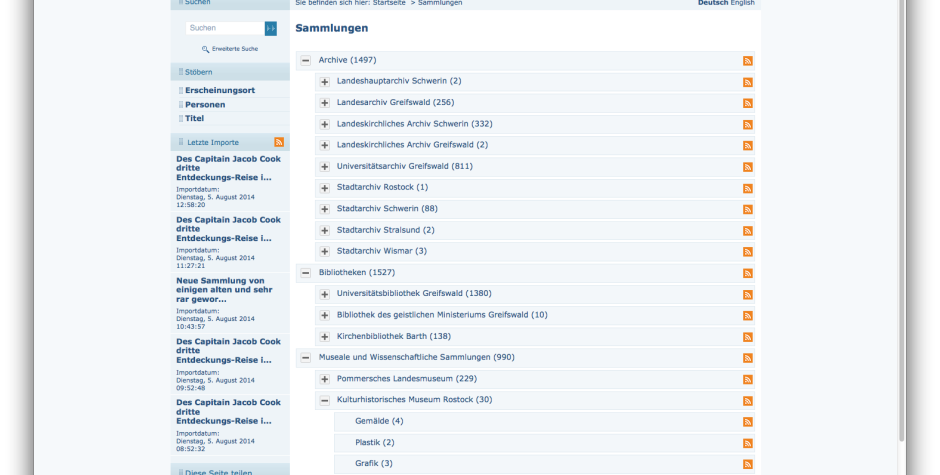Open Pommersches Landesmuseum (229) collection
The width and height of the screenshot is (940, 475).
click(x=407, y=378)
